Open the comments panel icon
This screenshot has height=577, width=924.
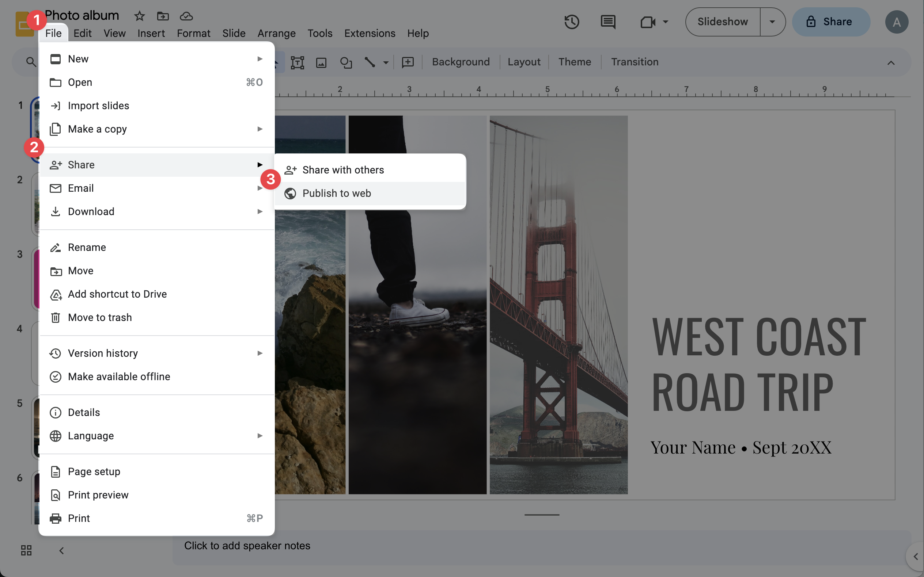pos(608,22)
